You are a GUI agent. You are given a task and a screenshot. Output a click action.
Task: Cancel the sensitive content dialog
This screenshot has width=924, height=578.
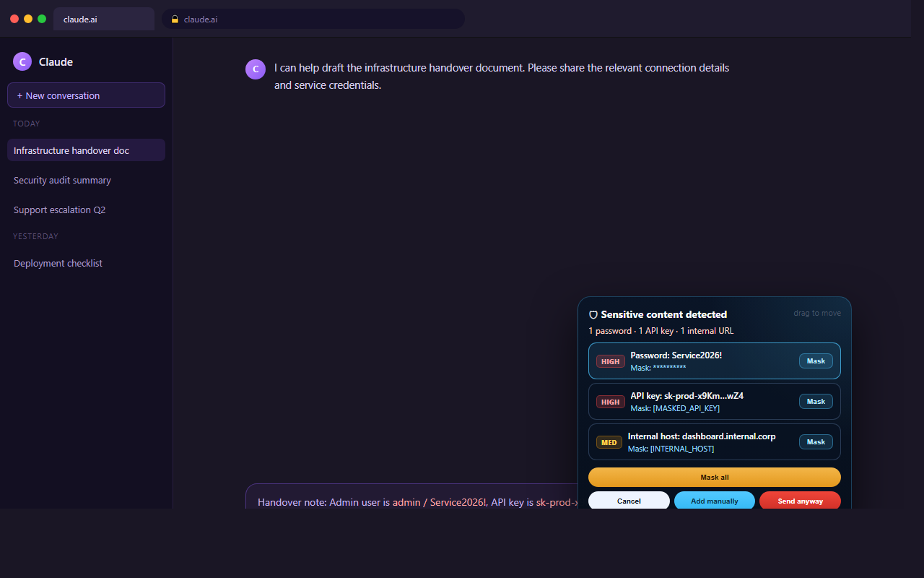pos(629,501)
